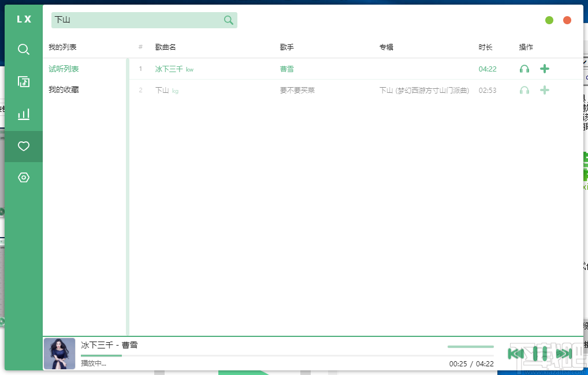Play 冰下三千 using its headphone icon
Viewport: 588px width, 375px height.
point(524,68)
